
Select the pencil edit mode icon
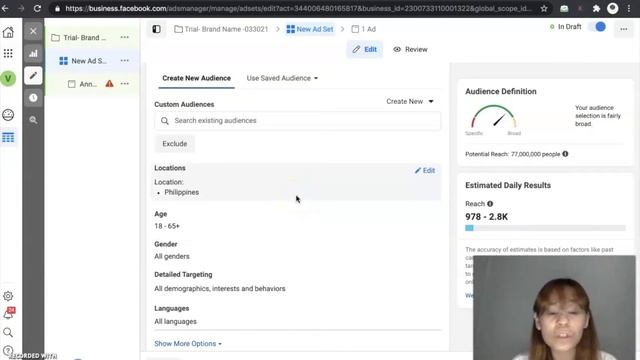(33, 76)
